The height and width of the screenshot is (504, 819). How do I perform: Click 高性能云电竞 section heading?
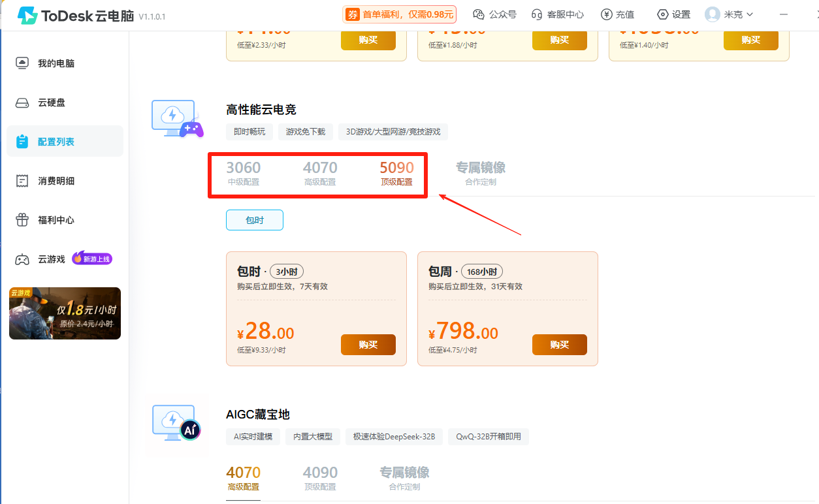[x=261, y=110]
